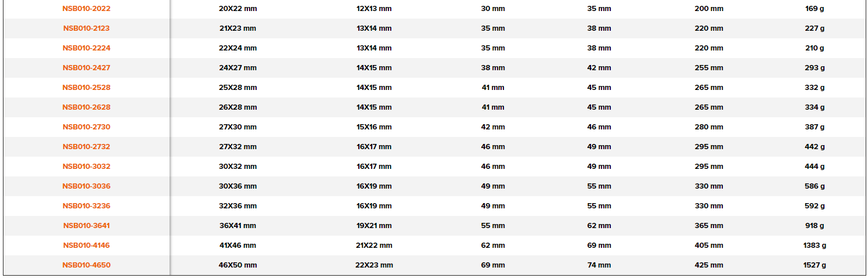The height and width of the screenshot is (278, 868).
Task: Open product NSB010-3641
Action: coord(87,226)
